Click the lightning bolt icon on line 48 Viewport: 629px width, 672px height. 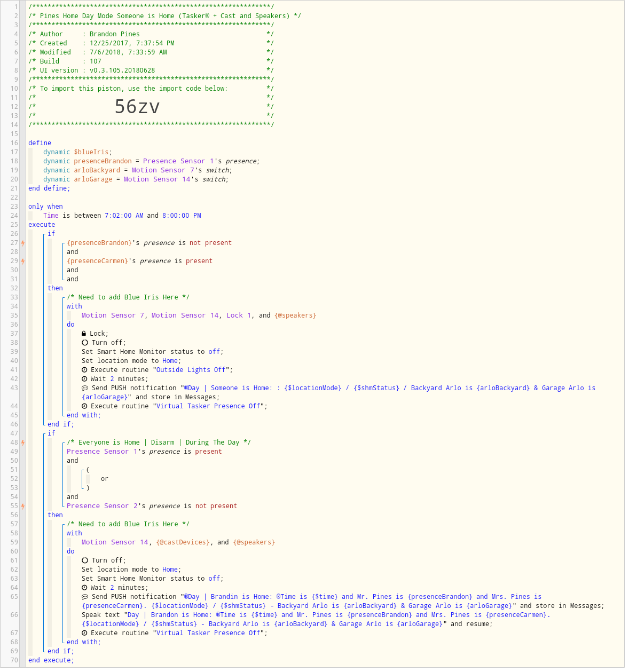(23, 442)
